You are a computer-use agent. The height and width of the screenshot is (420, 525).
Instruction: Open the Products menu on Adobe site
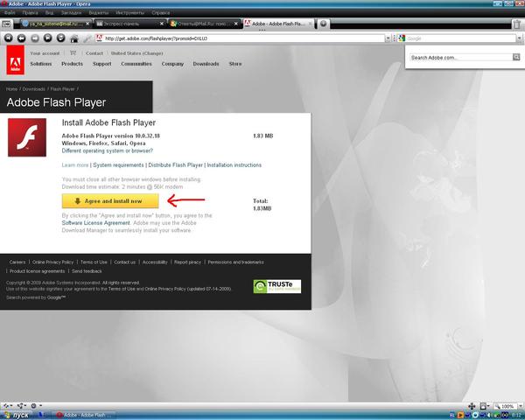point(72,64)
